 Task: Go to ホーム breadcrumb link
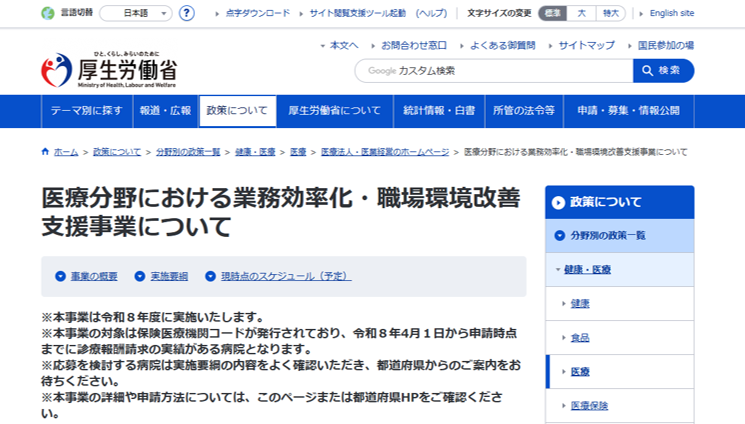point(66,152)
